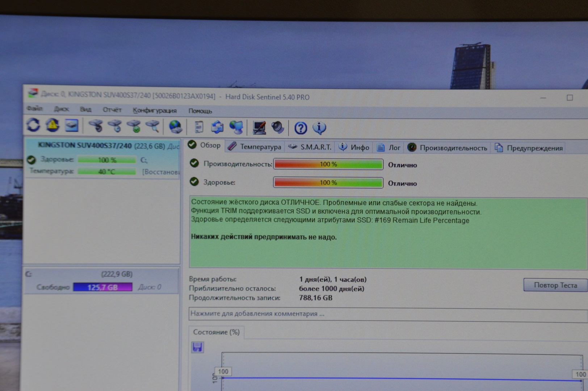Screen dimensions: 588x391
Task: Switch to the Производительность tab
Action: point(448,148)
